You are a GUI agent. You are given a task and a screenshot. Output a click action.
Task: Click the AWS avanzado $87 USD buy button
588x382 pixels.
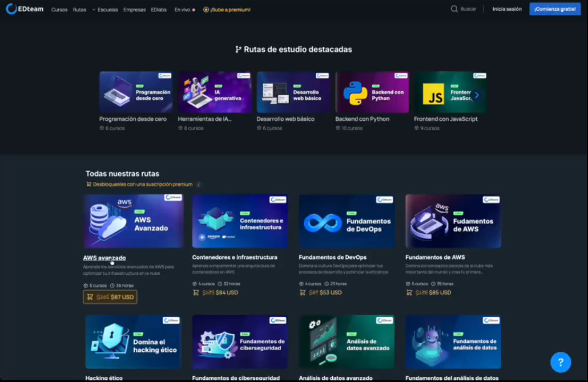point(110,297)
